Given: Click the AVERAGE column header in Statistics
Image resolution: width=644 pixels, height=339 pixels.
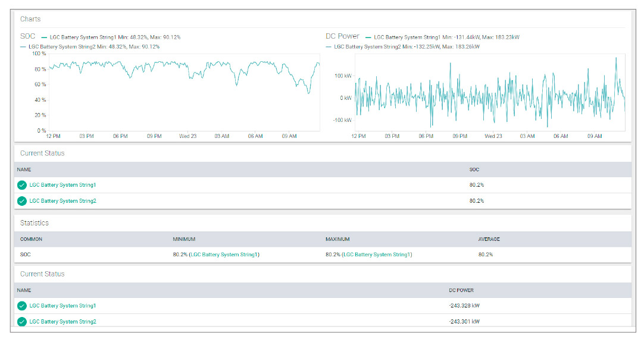Looking at the screenshot, I should point(489,239).
